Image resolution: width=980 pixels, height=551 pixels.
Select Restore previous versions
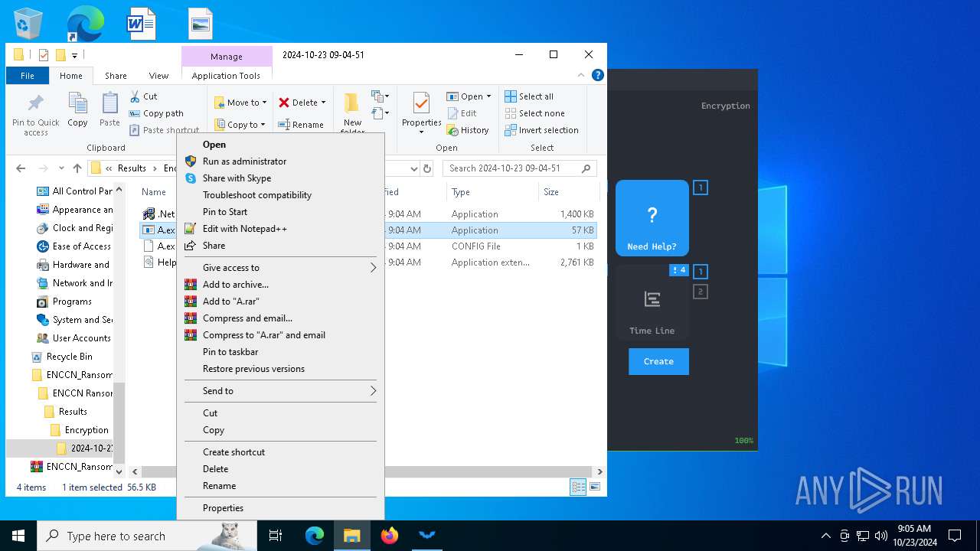(280, 369)
